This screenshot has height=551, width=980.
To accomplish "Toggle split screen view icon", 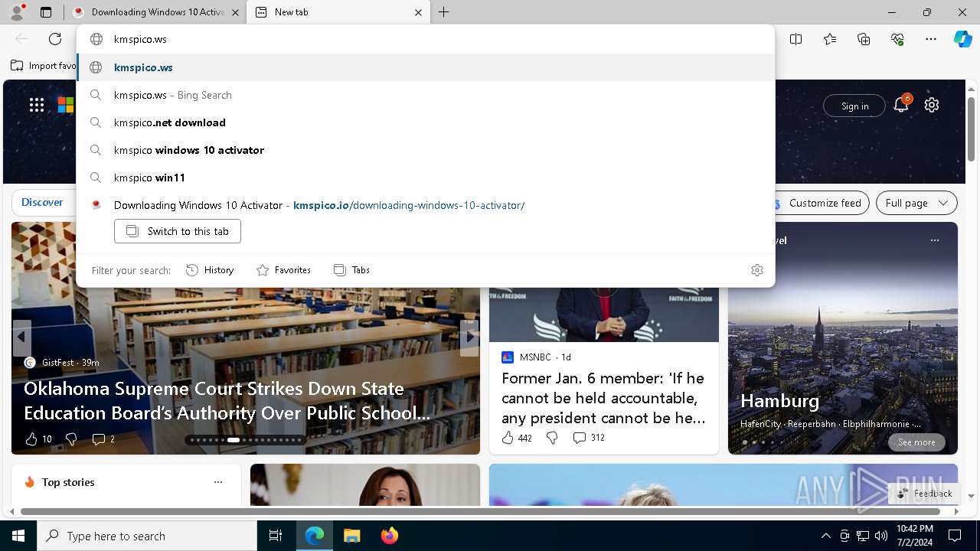I will pos(795,39).
